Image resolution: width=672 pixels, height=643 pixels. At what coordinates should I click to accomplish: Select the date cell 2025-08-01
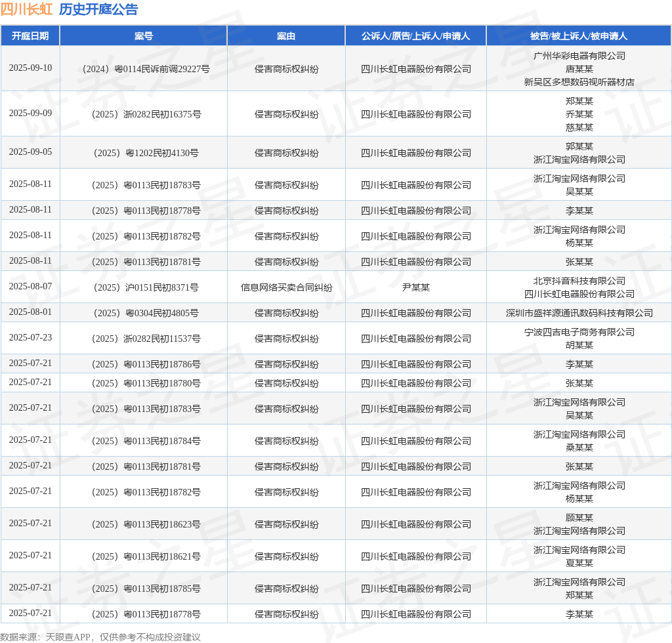[x=30, y=312]
